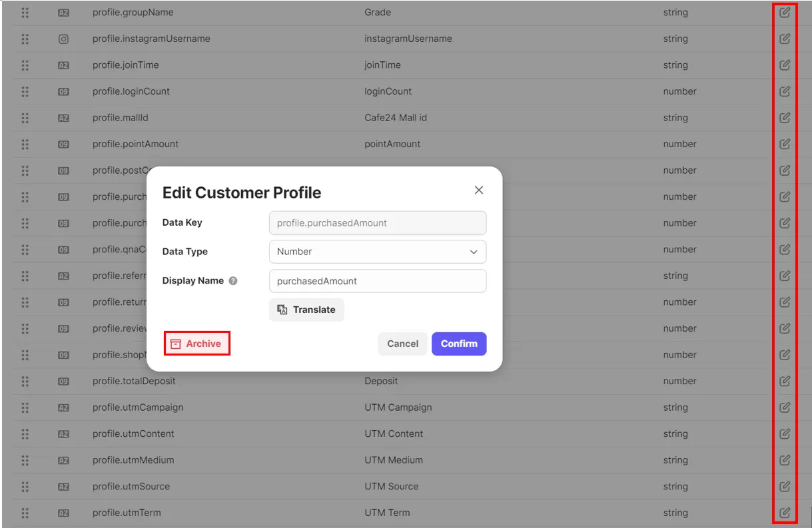This screenshot has height=528, width=812.
Task: Cancel the Edit Customer Profile dialog
Action: [x=402, y=344]
